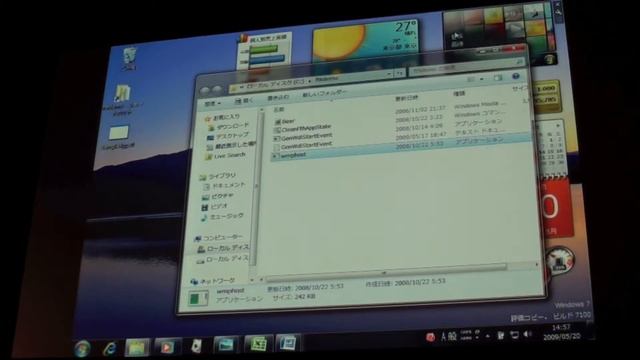
Task: Open the Recycle Bin desktop icon
Action: [x=129, y=59]
